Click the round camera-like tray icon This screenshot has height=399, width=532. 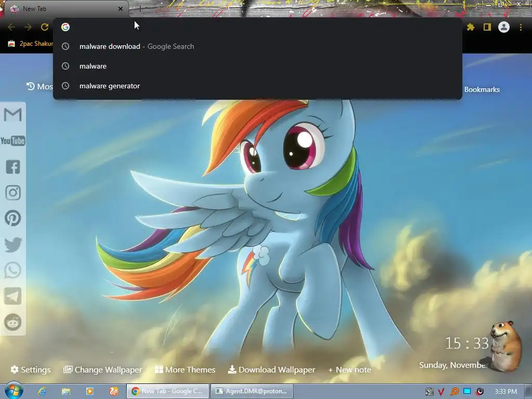click(x=480, y=392)
